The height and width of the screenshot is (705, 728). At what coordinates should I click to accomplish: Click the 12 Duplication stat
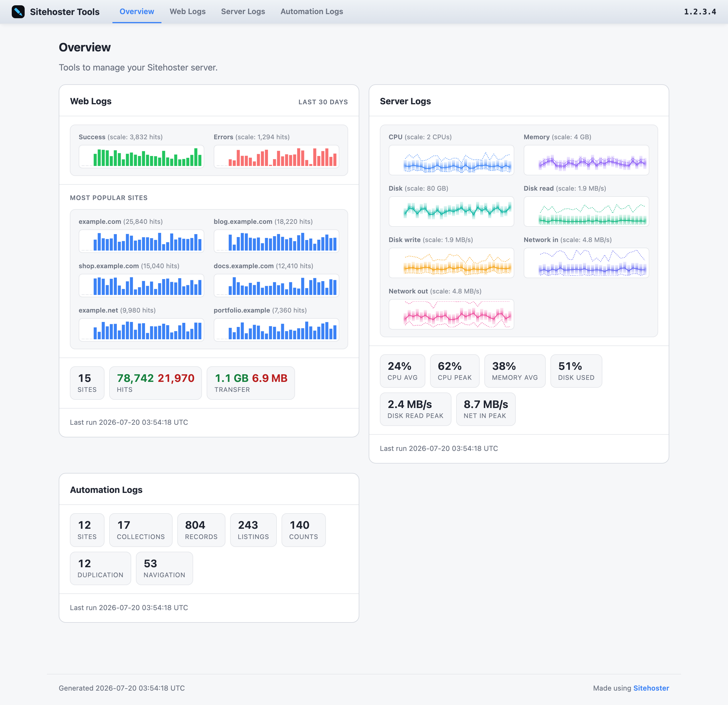point(100,568)
